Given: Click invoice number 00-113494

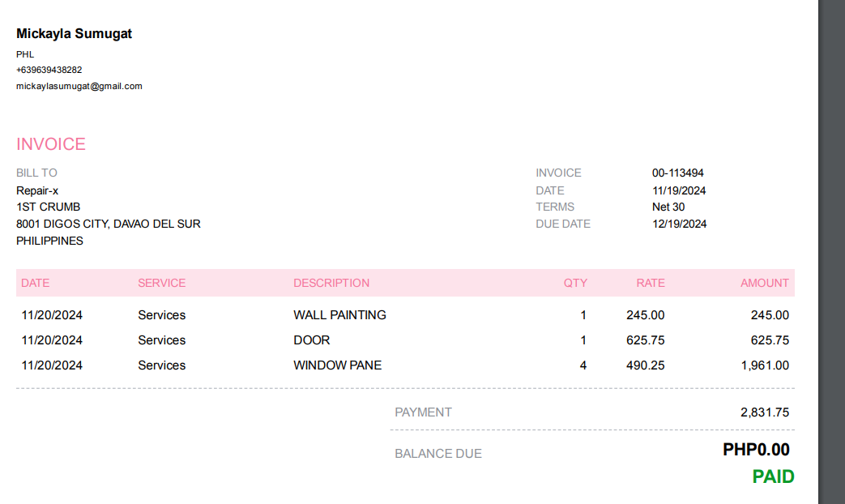Looking at the screenshot, I should pyautogui.click(x=677, y=173).
